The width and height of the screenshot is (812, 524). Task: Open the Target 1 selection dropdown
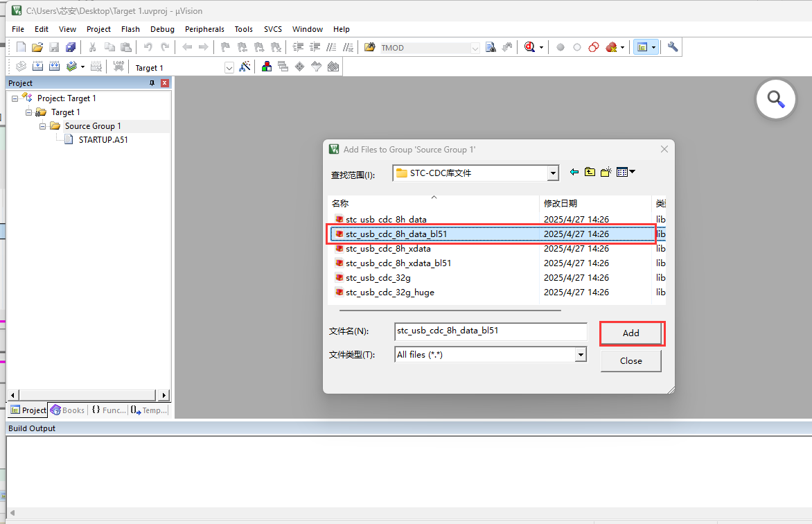[229, 67]
